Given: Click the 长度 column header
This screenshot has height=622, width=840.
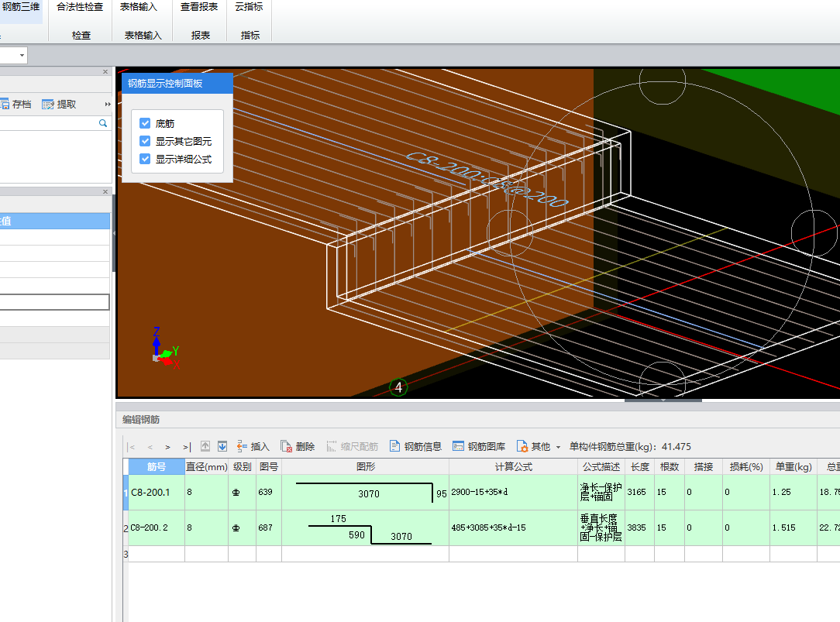Looking at the screenshot, I should 639,467.
